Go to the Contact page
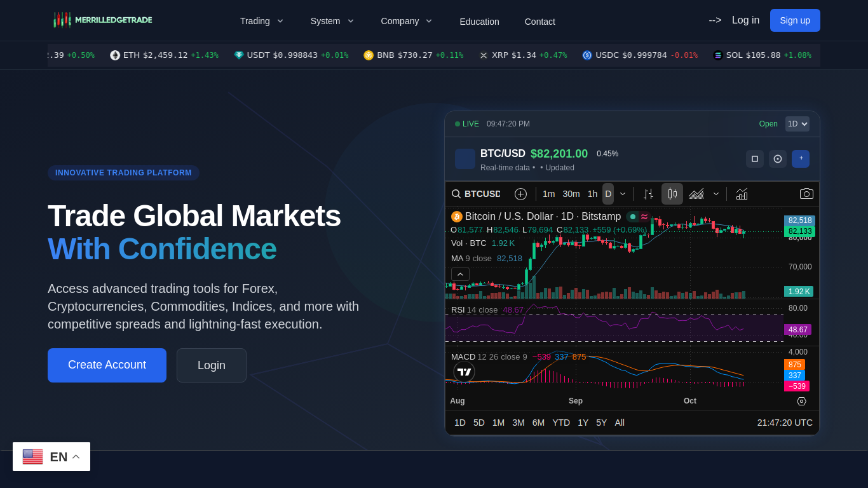This screenshot has height=488, width=868. click(x=540, y=22)
